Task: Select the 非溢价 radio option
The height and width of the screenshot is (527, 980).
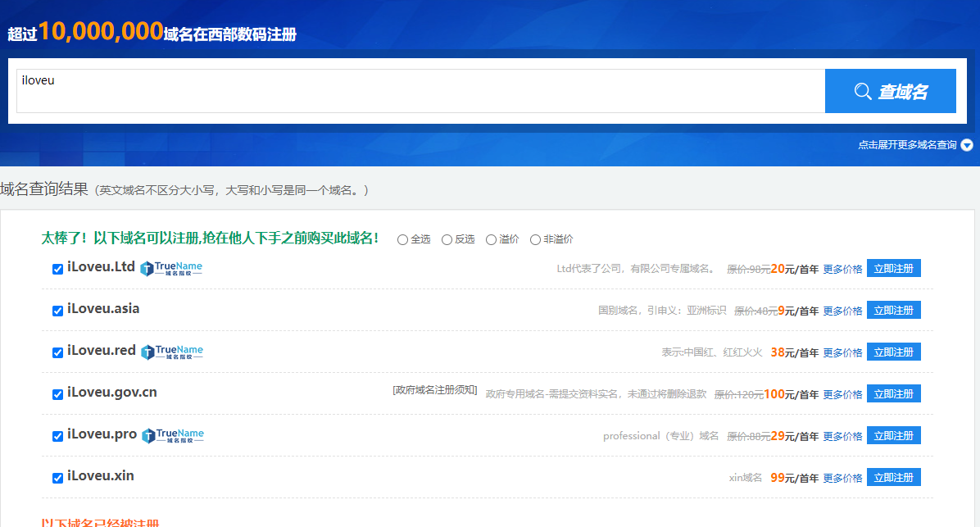Action: [x=536, y=239]
